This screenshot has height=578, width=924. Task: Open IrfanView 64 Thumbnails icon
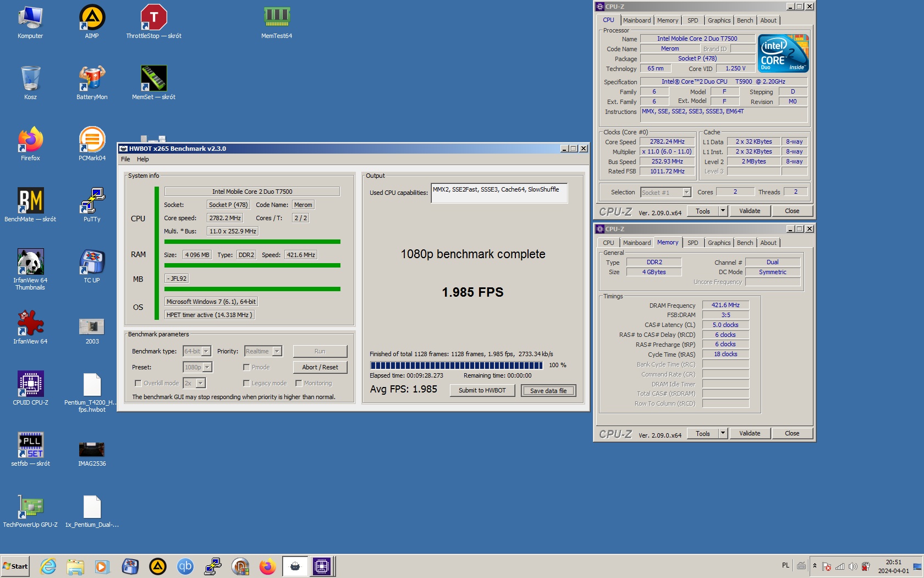(x=30, y=270)
